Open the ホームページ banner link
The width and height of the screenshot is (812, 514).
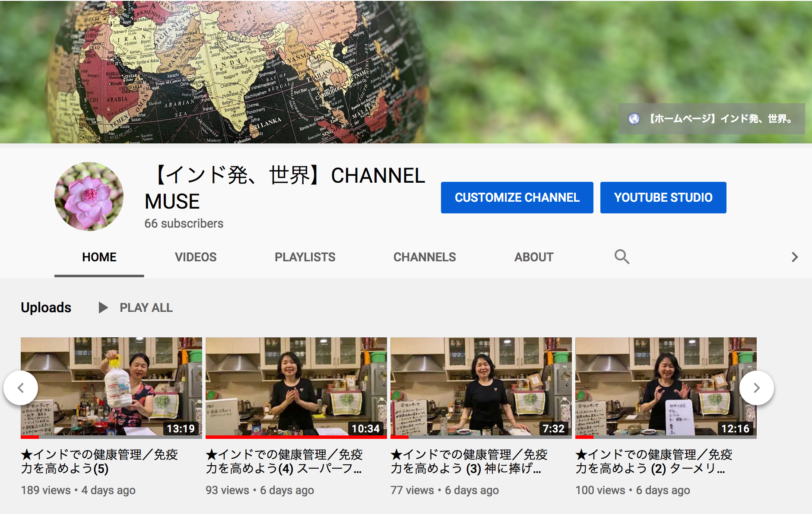[712, 119]
